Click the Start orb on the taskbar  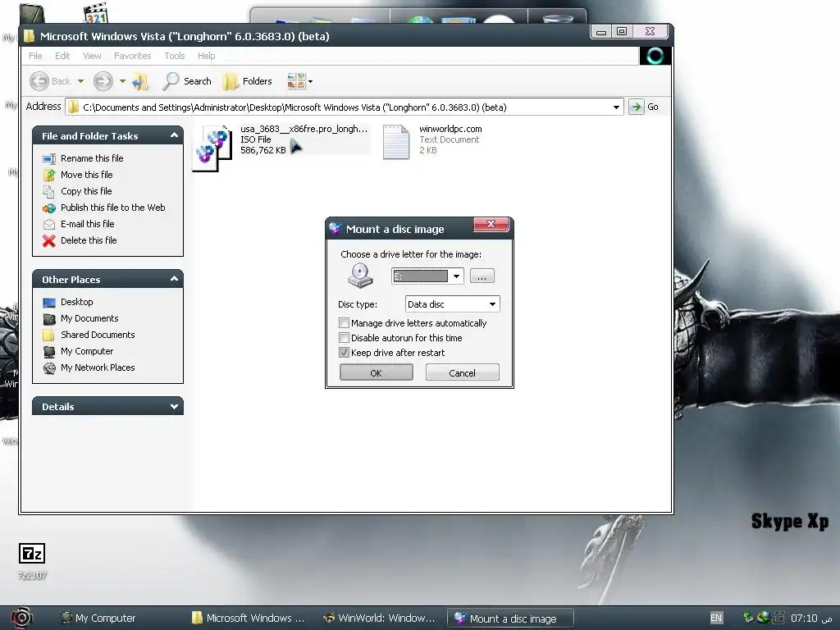(21, 618)
